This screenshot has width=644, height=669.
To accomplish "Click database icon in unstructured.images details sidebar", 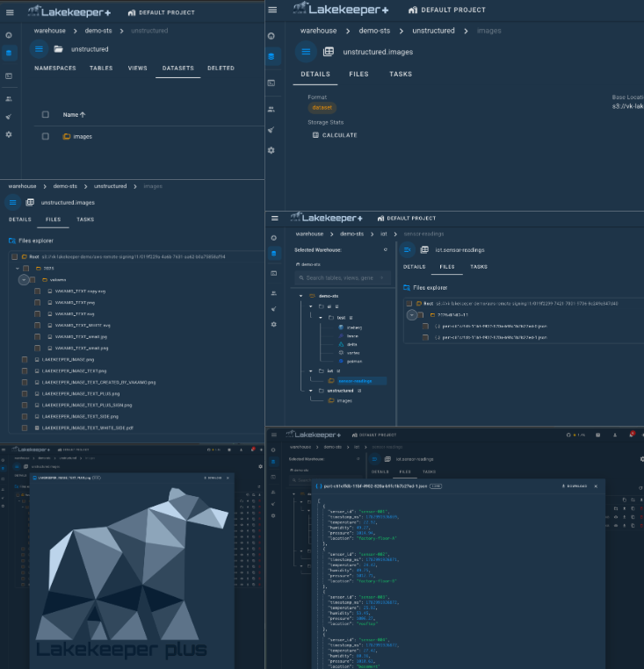I will click(271, 56).
